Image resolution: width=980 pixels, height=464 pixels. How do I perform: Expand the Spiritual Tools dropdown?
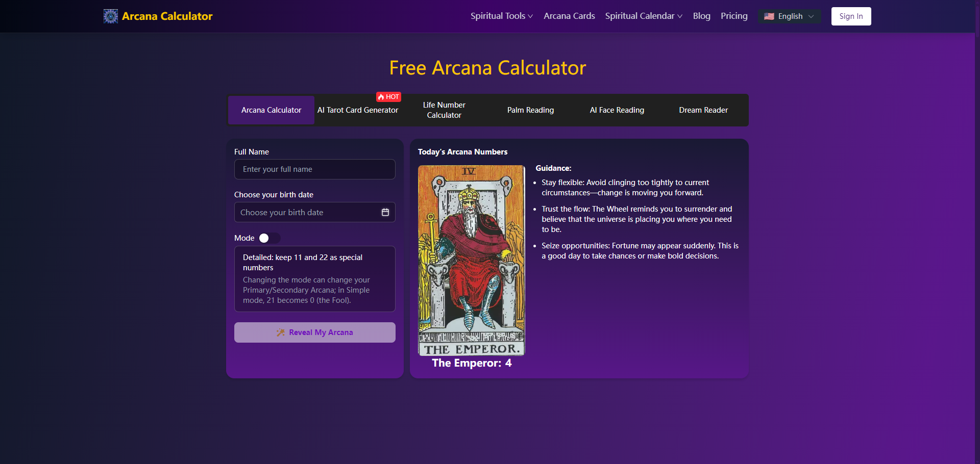[502, 16]
